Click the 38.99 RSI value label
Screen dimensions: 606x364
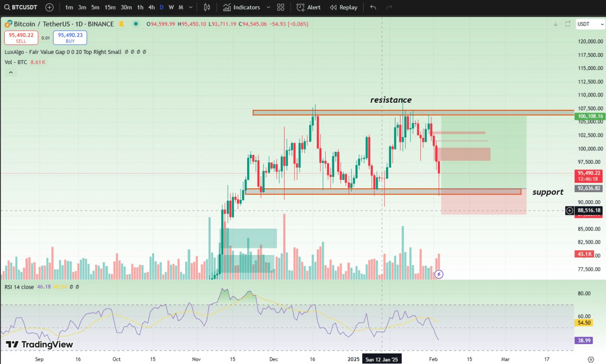(583, 340)
